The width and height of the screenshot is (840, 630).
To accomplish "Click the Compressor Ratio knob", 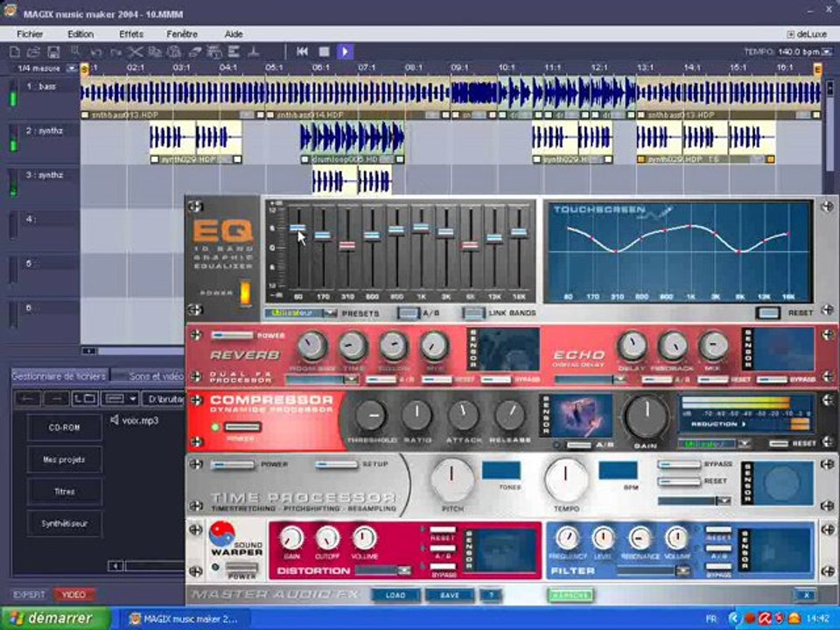I will point(416,416).
